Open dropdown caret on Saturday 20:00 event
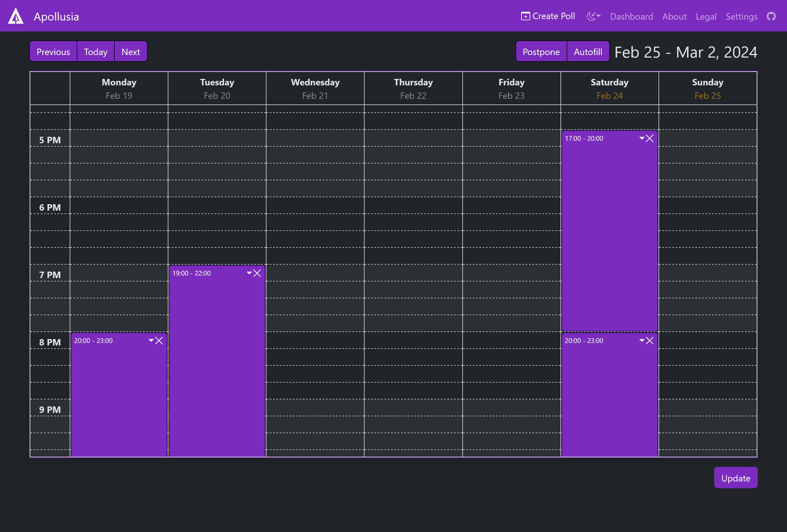Screen dimensions: 787x532 click(642, 340)
